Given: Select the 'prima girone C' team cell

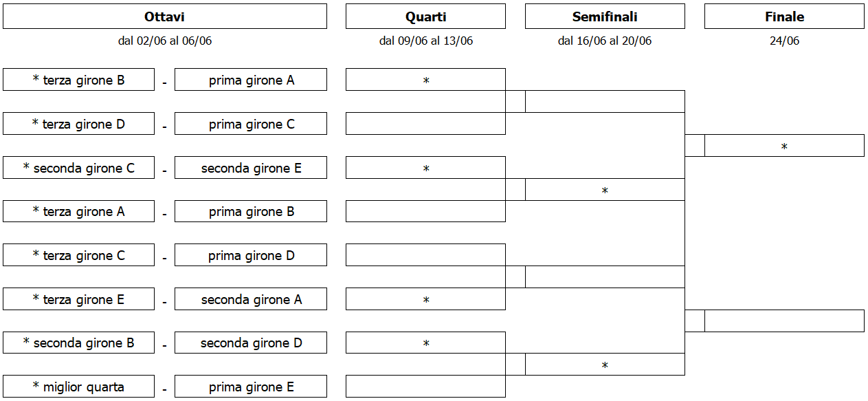Looking at the screenshot, I should pyautogui.click(x=251, y=124).
